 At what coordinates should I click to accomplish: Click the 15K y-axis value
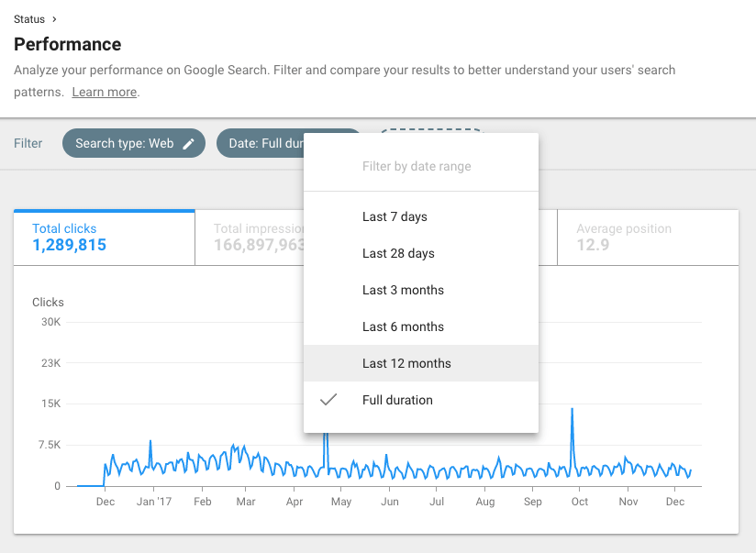coord(50,404)
